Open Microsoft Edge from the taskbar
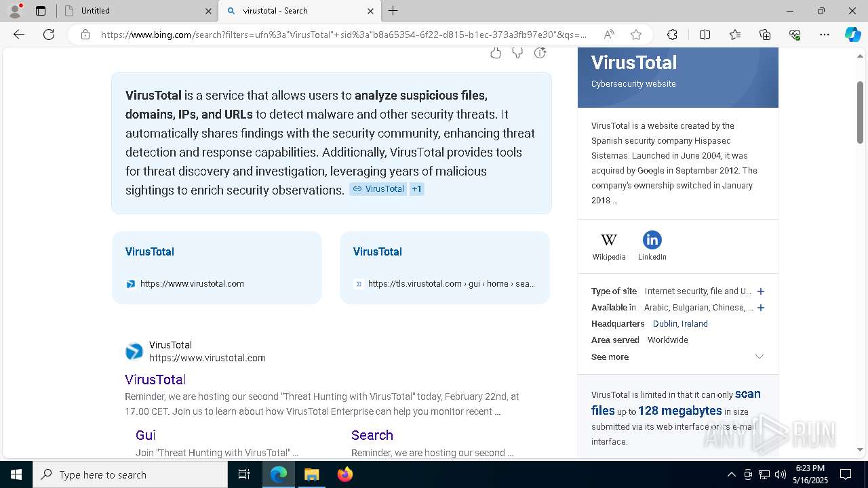Image resolution: width=868 pixels, height=488 pixels. click(279, 474)
